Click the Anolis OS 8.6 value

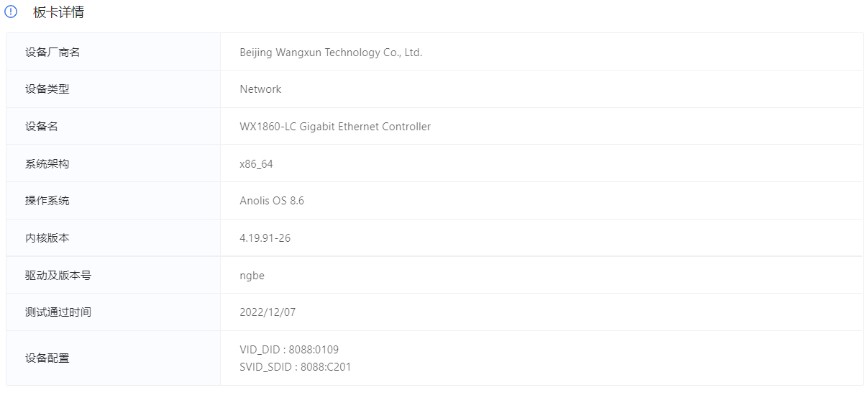(272, 201)
